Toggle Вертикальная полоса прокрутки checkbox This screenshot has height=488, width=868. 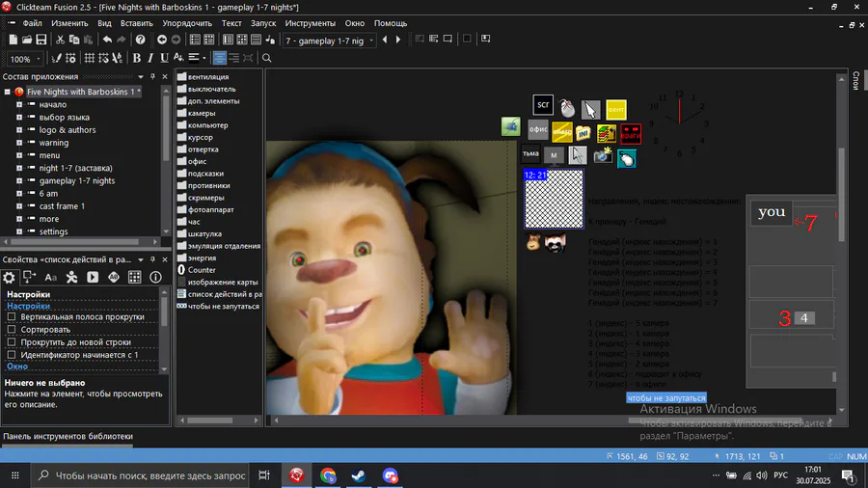click(12, 316)
